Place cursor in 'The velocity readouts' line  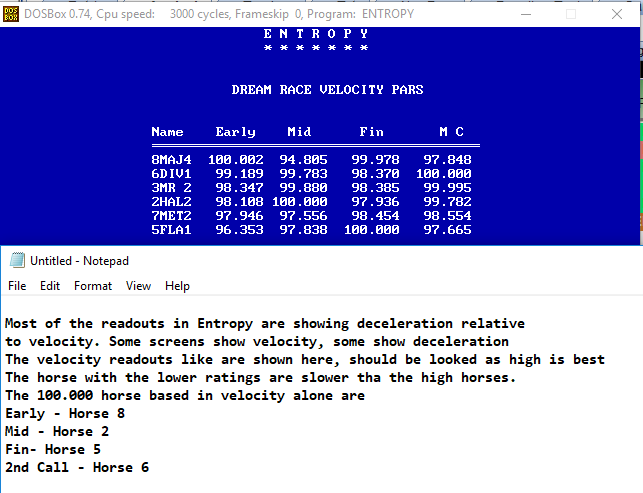point(305,359)
